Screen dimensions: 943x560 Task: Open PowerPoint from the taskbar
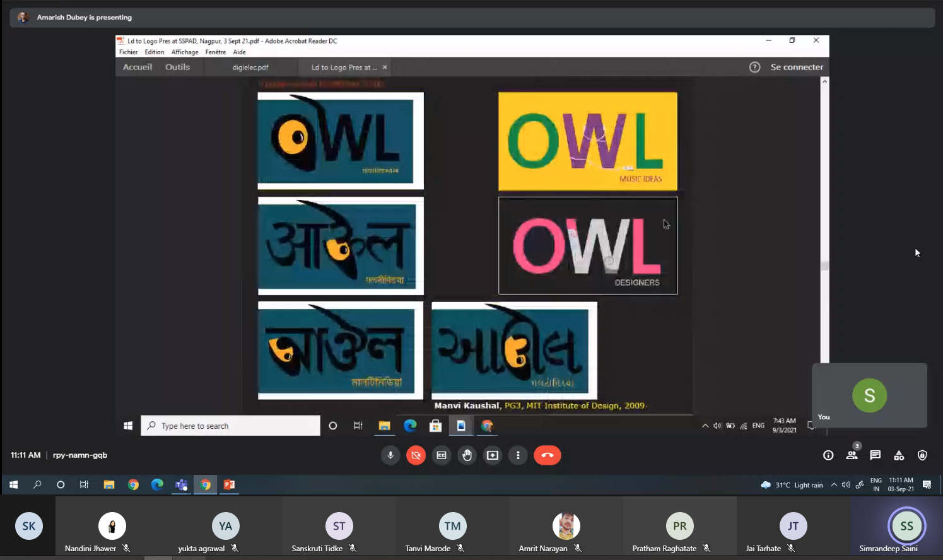click(229, 484)
